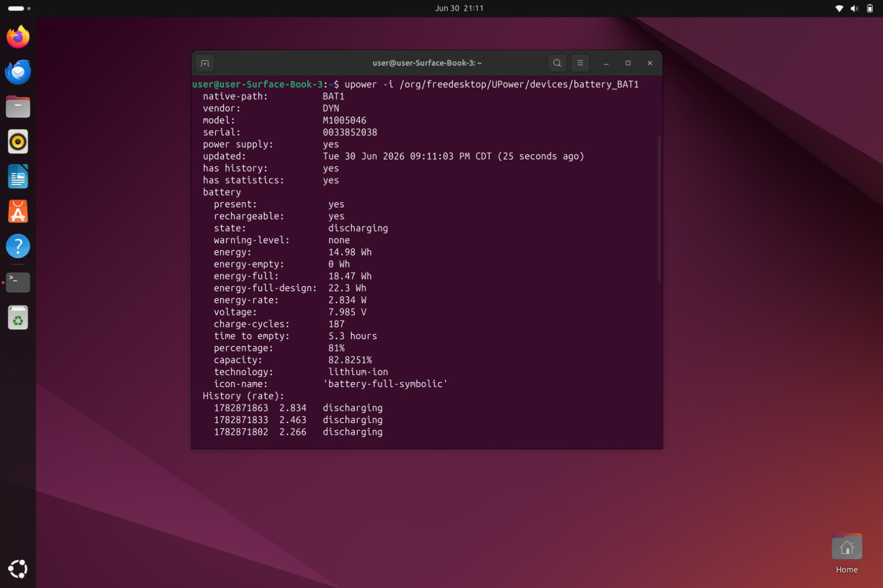The image size is (883, 588).
Task: Open the Help application icon
Action: point(18,246)
